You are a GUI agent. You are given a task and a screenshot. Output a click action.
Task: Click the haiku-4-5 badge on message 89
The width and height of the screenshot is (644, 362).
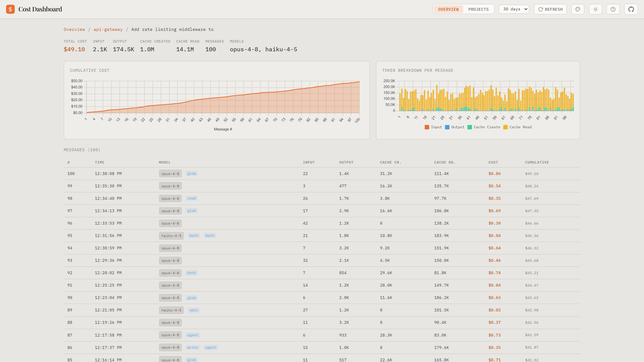click(x=171, y=310)
